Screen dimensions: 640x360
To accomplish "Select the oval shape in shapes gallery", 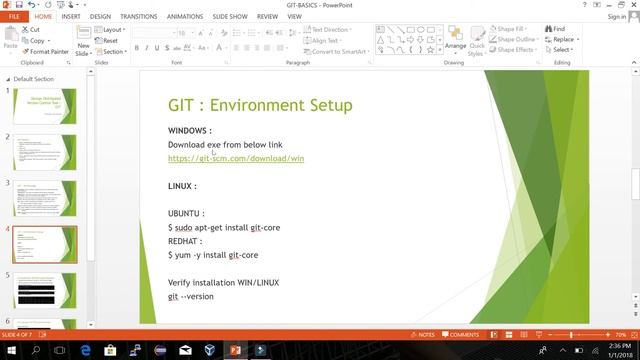I will [x=420, y=30].
